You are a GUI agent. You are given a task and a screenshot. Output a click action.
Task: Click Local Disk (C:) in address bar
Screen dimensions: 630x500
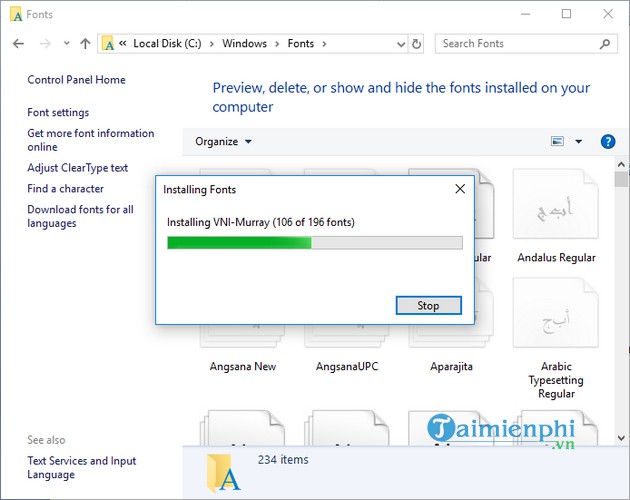coord(168,43)
